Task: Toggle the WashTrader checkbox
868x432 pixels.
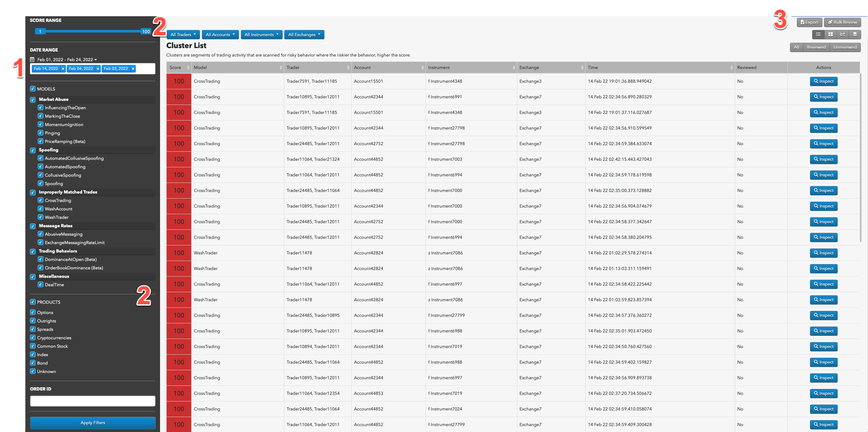Action: [x=41, y=217]
